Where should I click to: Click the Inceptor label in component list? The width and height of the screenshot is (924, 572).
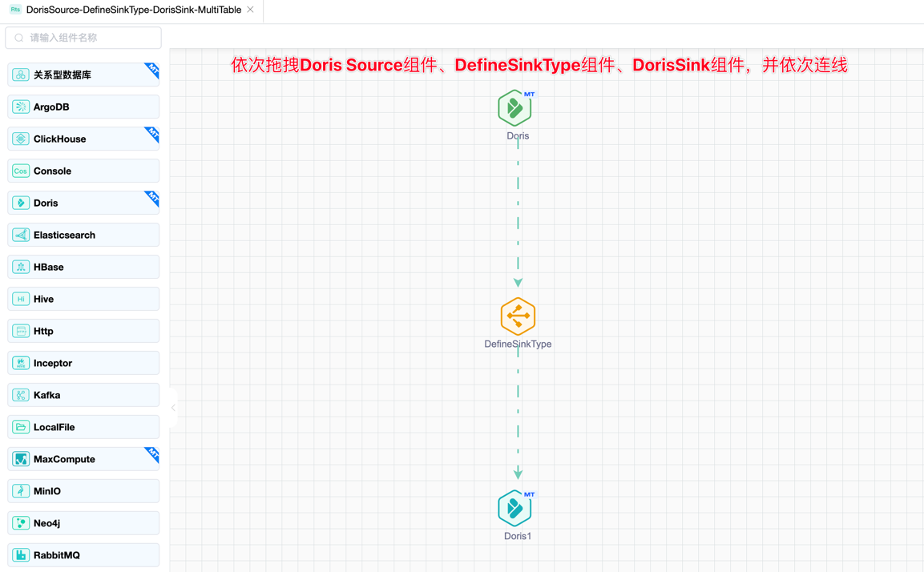[53, 363]
